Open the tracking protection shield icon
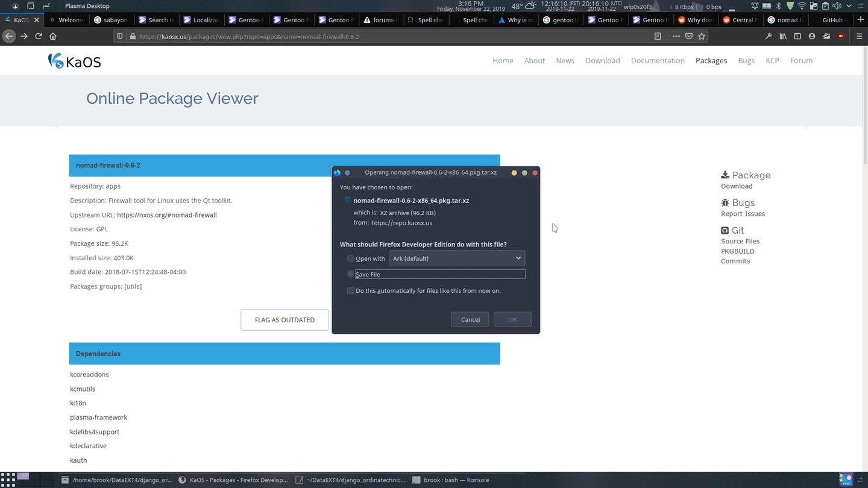 (120, 36)
